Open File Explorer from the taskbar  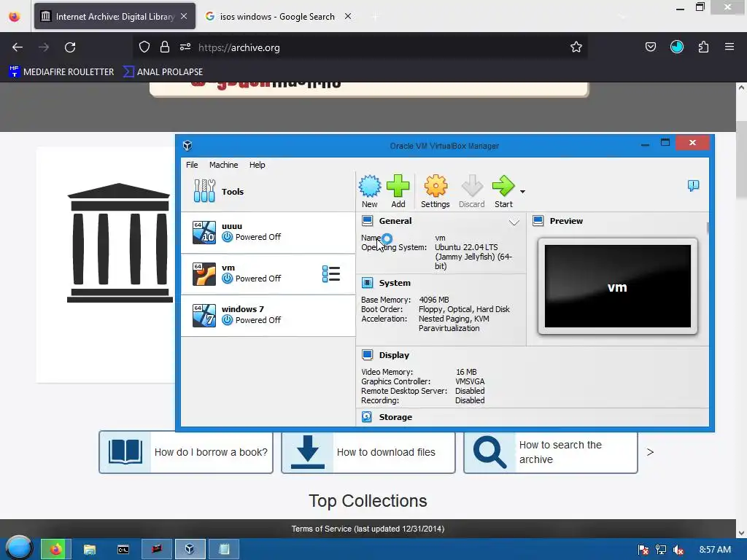point(90,550)
